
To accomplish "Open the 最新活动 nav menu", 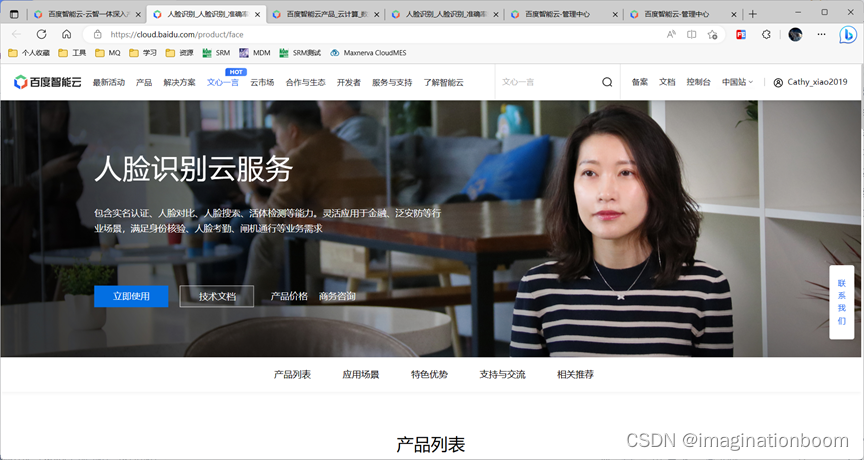I will (x=109, y=82).
